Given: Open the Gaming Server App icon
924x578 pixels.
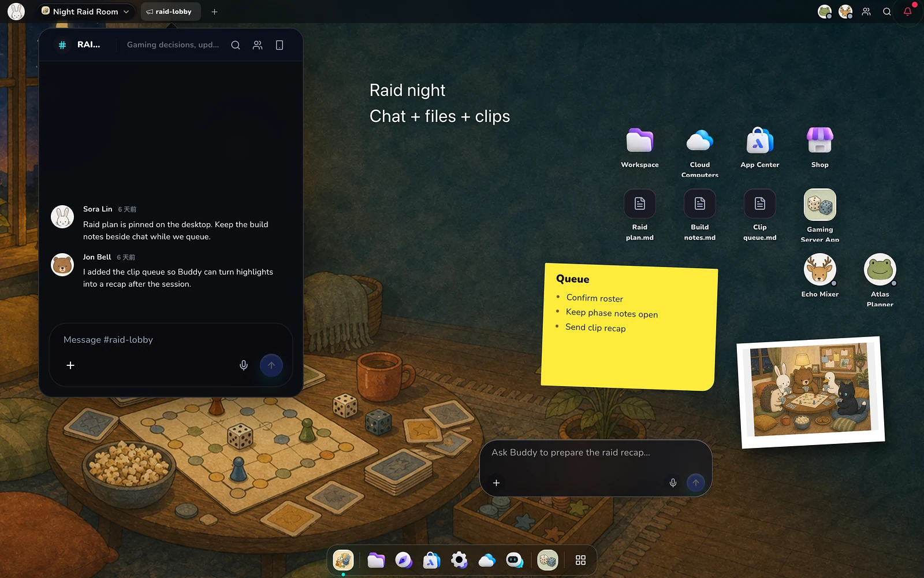Looking at the screenshot, I should click(x=819, y=205).
